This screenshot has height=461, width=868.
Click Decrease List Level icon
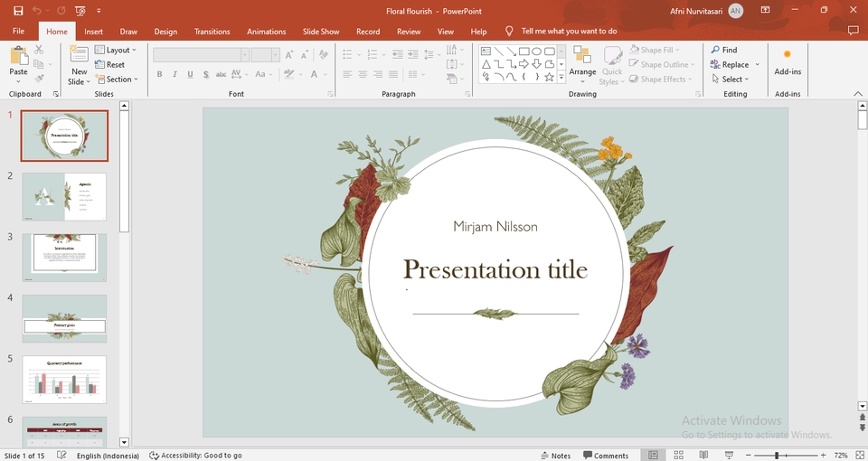[398, 54]
